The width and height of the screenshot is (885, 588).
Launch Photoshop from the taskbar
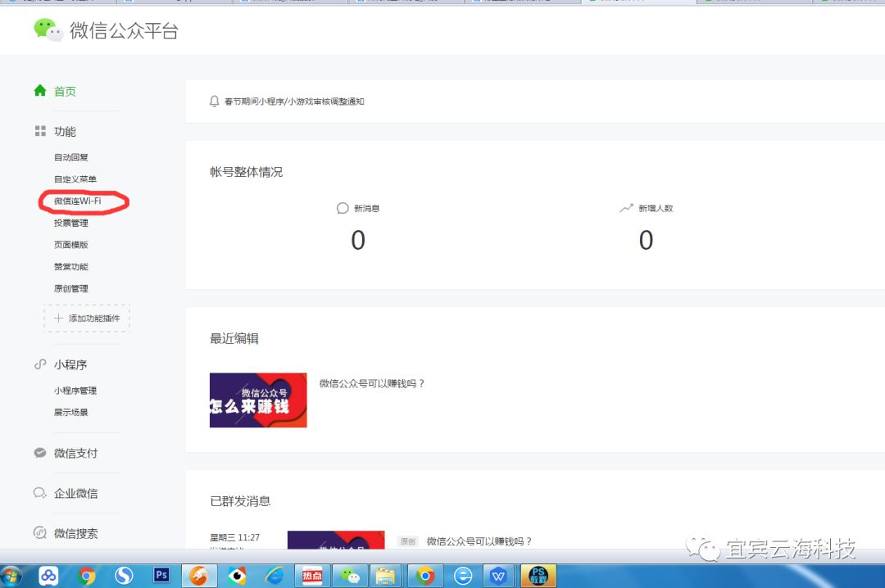tap(161, 575)
